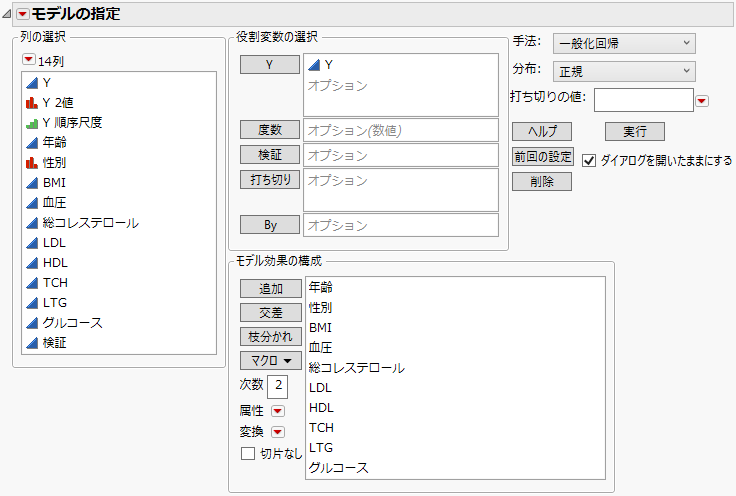Click the gray disclosure triangle at top-left
The width and height of the screenshot is (736, 496).
pos(8,14)
